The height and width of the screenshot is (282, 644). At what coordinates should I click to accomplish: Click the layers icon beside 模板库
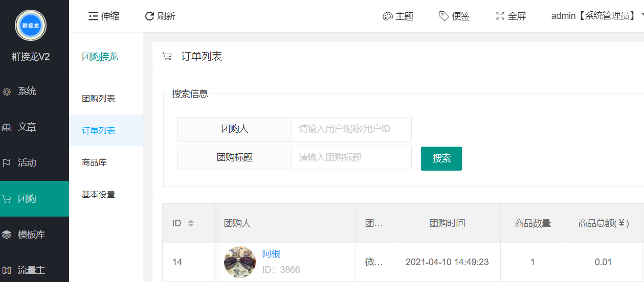[x=7, y=235]
